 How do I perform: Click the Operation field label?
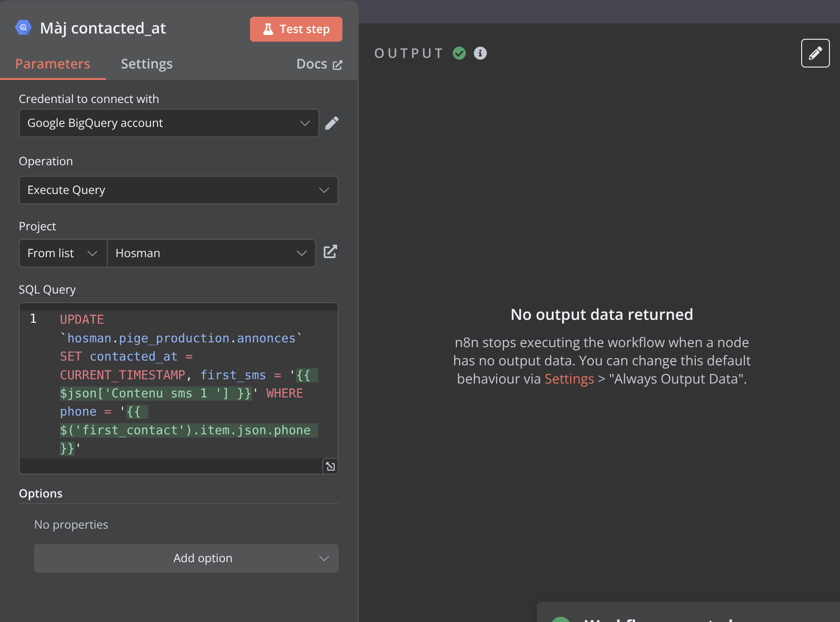(46, 161)
